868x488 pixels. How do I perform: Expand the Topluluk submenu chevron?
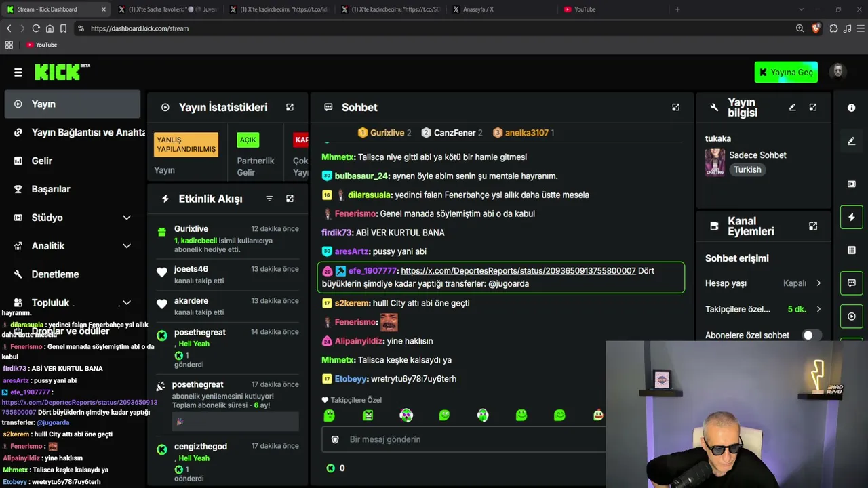127,303
